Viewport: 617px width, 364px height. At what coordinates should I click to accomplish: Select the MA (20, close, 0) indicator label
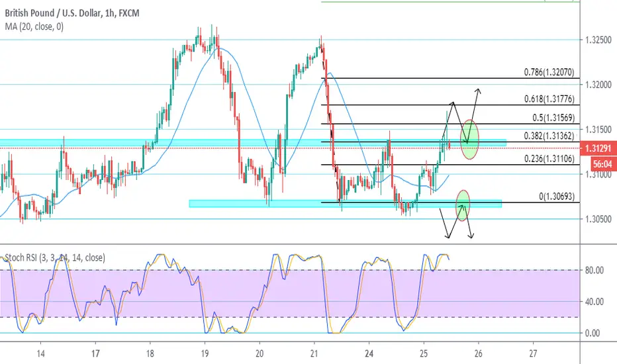(34, 26)
